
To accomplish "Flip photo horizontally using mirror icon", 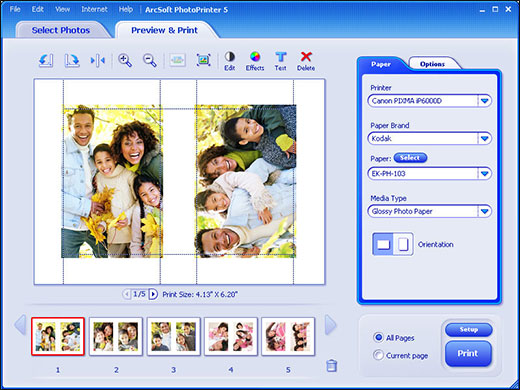I will tap(97, 61).
